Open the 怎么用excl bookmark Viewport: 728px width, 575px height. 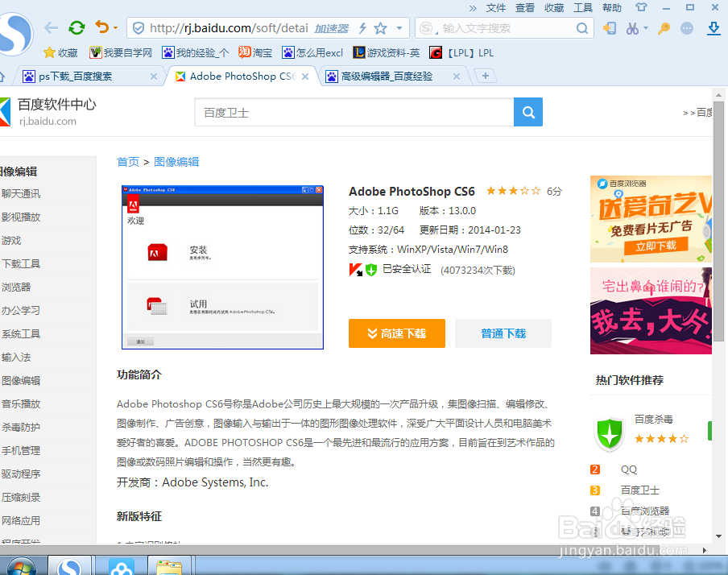tap(312, 52)
